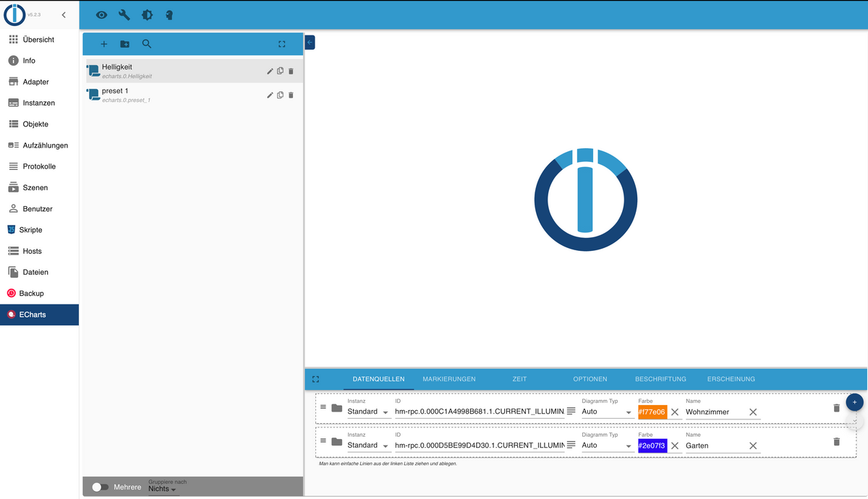Open the Instanz dropdown for the Garten line
Screen dimensions: 868x499
369,445
